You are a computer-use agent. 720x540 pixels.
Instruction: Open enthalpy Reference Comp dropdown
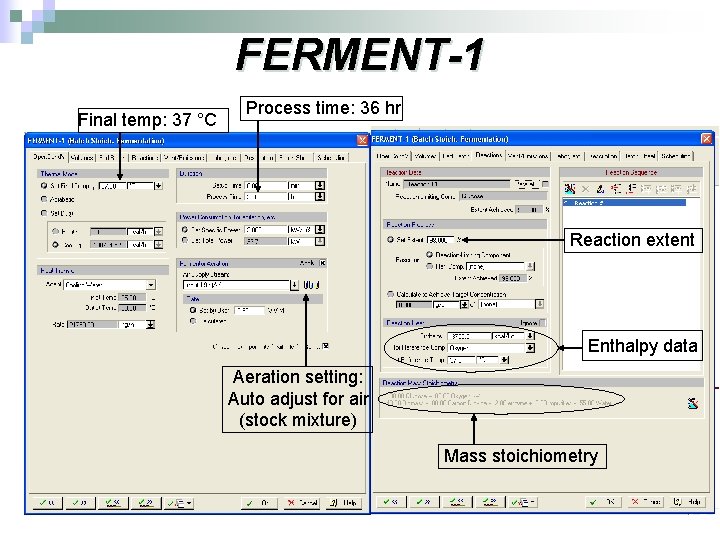(530, 348)
